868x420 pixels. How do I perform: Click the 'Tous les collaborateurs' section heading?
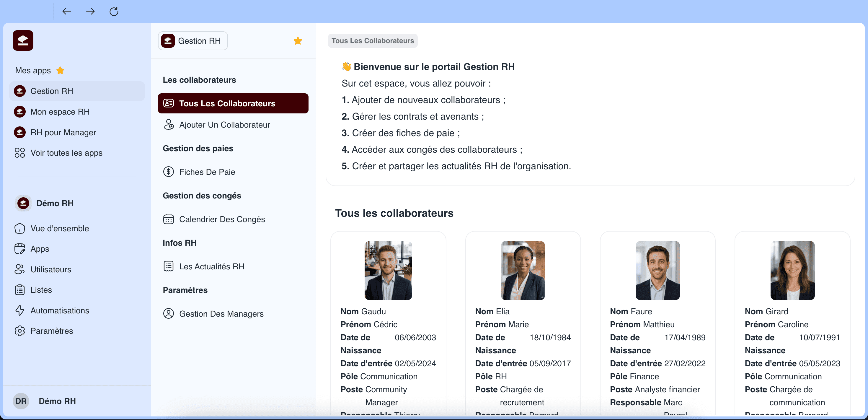coord(394,213)
